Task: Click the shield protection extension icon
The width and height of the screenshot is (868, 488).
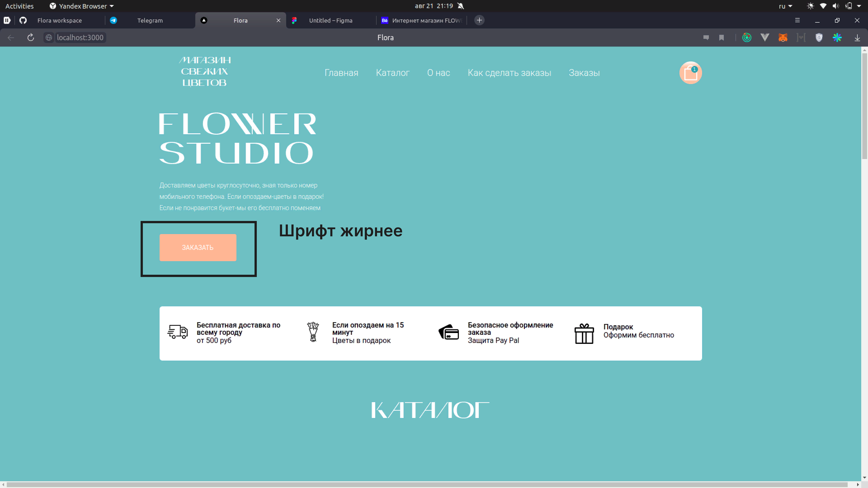Action: (x=819, y=37)
